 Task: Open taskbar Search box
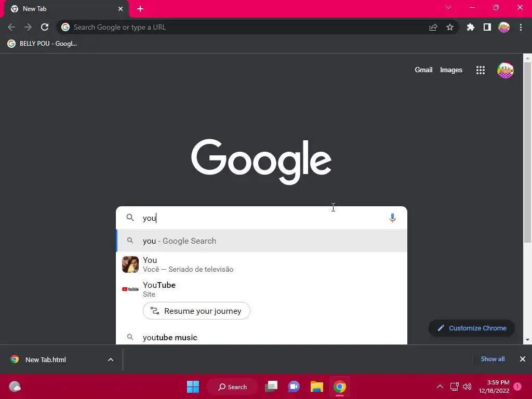pyautogui.click(x=233, y=387)
